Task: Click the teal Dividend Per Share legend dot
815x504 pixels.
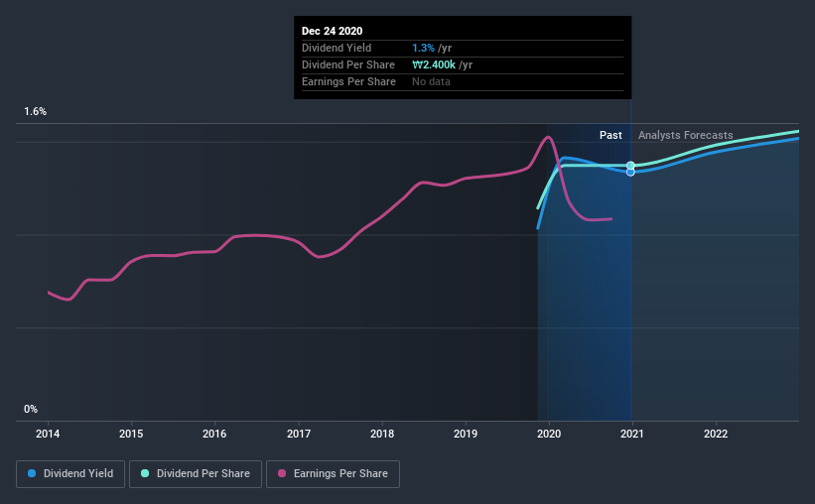Action: [x=145, y=473]
